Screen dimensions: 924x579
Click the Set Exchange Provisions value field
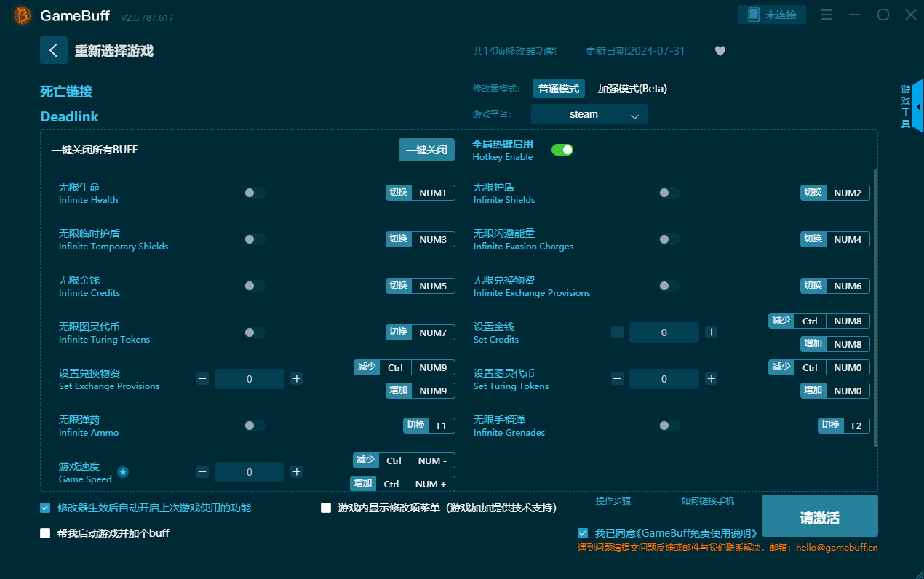click(x=250, y=379)
